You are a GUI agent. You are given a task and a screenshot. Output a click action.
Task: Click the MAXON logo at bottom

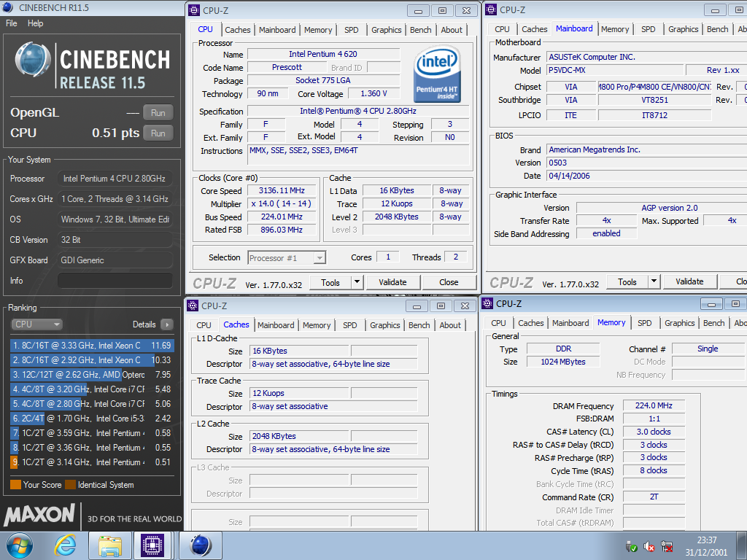(x=39, y=515)
